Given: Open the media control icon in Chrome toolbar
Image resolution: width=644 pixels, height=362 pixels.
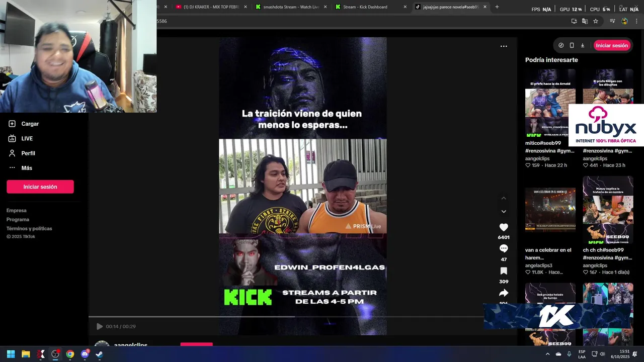Looking at the screenshot, I should coord(612,21).
